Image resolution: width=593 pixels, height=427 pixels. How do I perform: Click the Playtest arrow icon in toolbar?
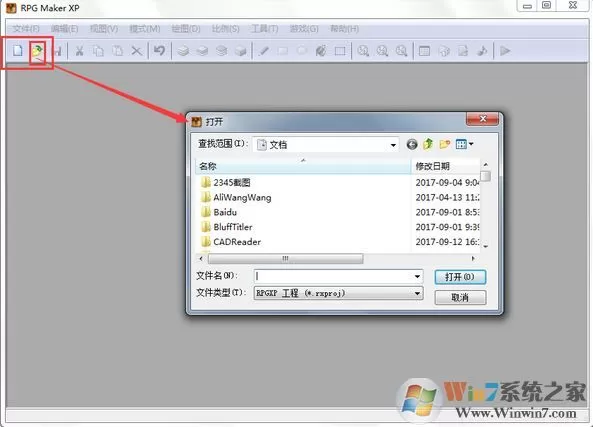click(x=505, y=51)
